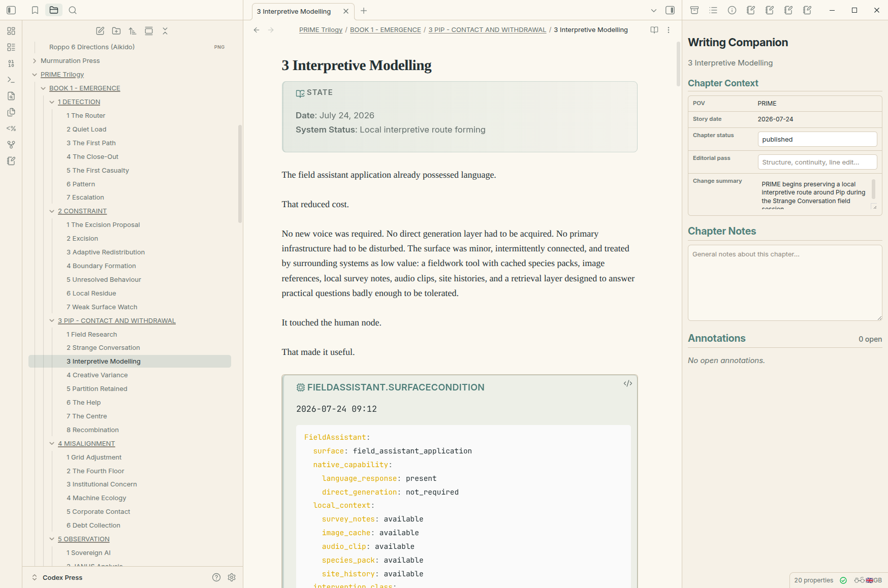Screen dimensions: 888x588
Task: Create a new note from the explorer toolbar
Action: click(x=100, y=31)
